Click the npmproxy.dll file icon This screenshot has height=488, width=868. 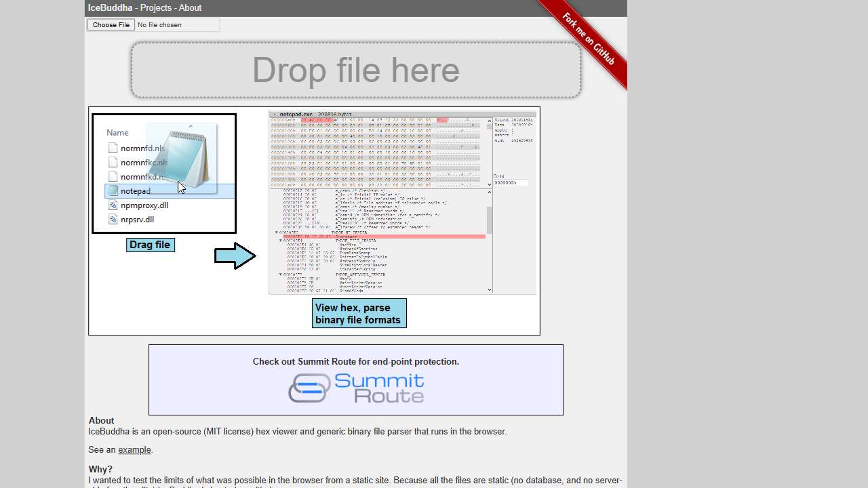[x=113, y=205]
